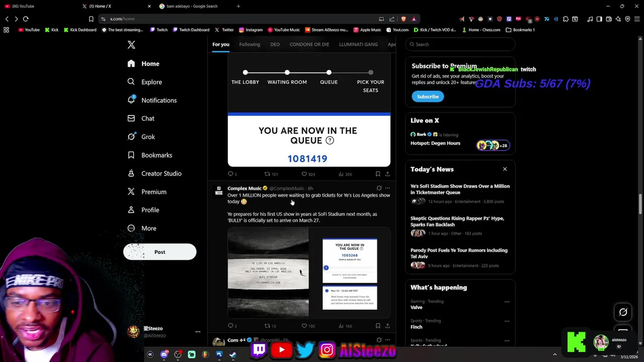Join Hotspot: Degen Hours live space

(460, 139)
